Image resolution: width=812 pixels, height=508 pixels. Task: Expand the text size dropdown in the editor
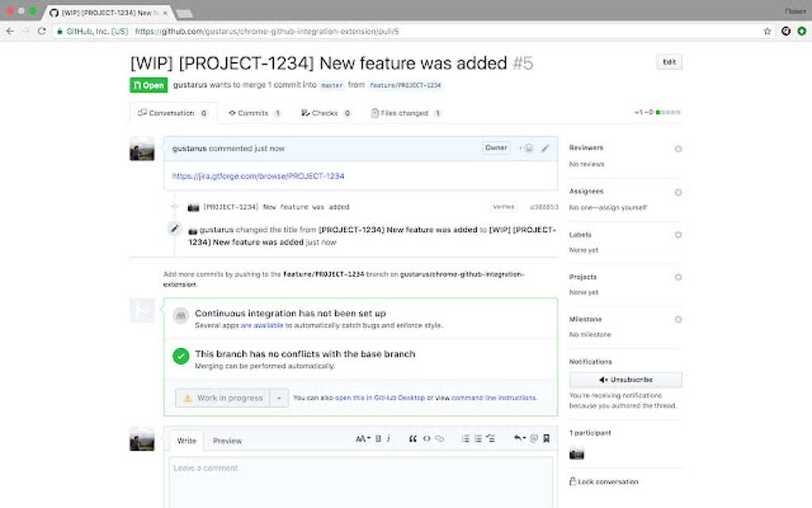coord(364,439)
